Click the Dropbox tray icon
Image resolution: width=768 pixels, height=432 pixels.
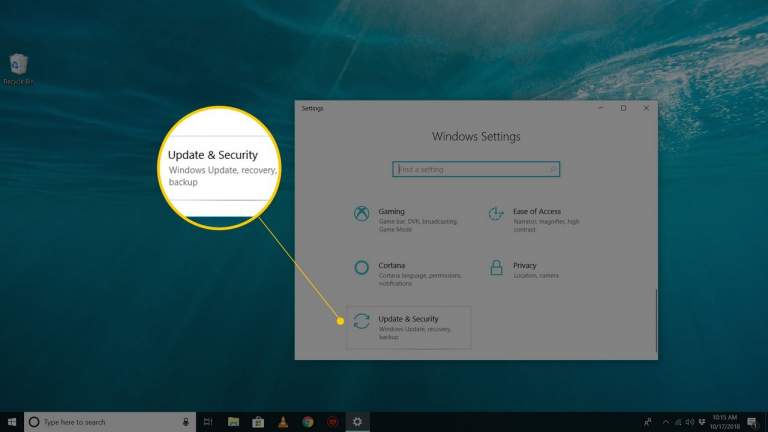tap(702, 422)
